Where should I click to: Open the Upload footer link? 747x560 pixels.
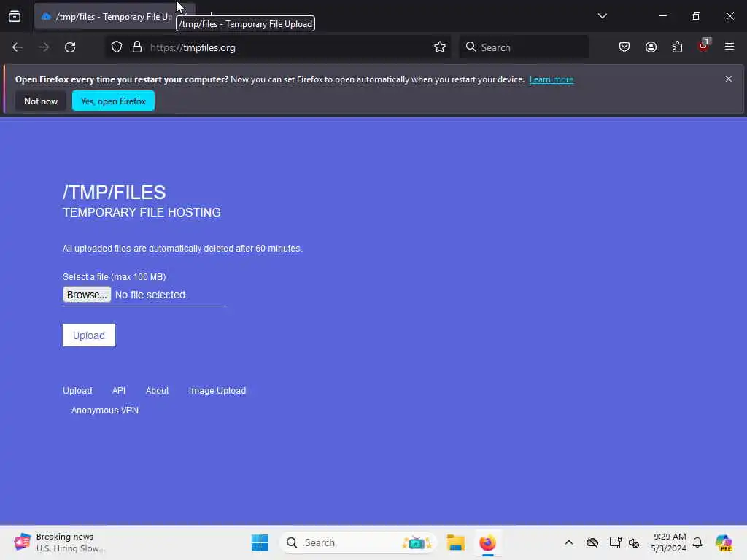pyautogui.click(x=77, y=391)
